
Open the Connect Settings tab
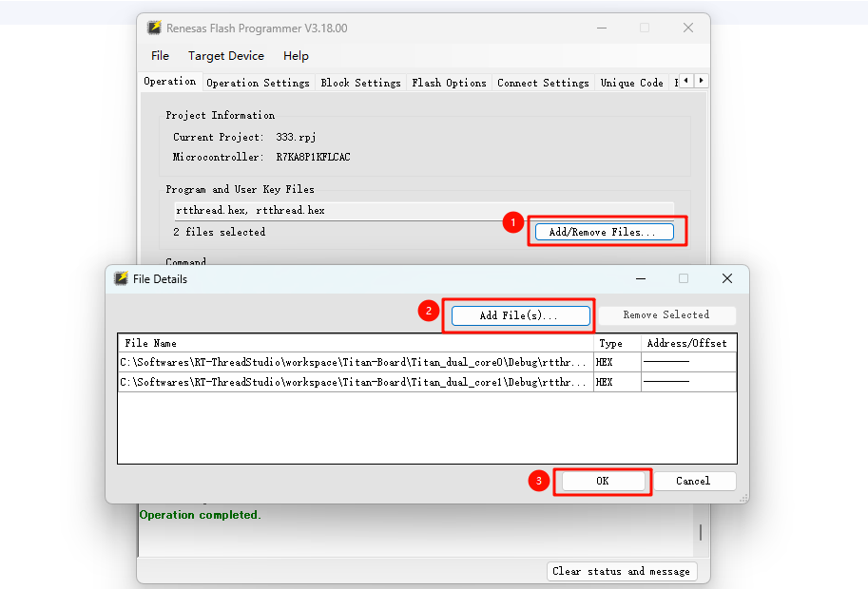click(x=543, y=83)
